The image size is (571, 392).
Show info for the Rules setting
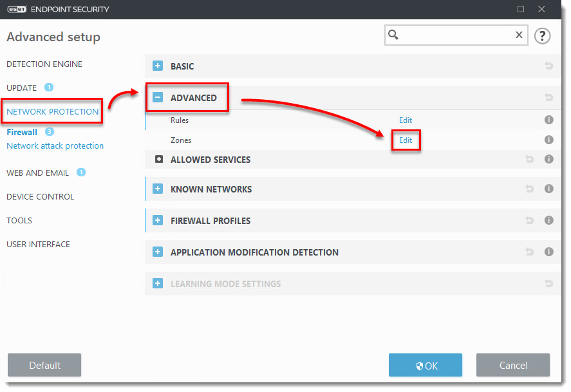[548, 120]
